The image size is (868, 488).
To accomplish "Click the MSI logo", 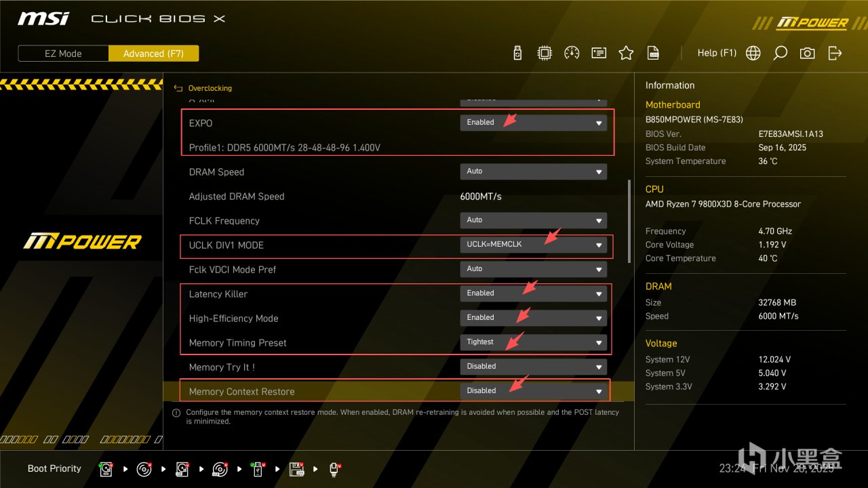I will point(43,18).
